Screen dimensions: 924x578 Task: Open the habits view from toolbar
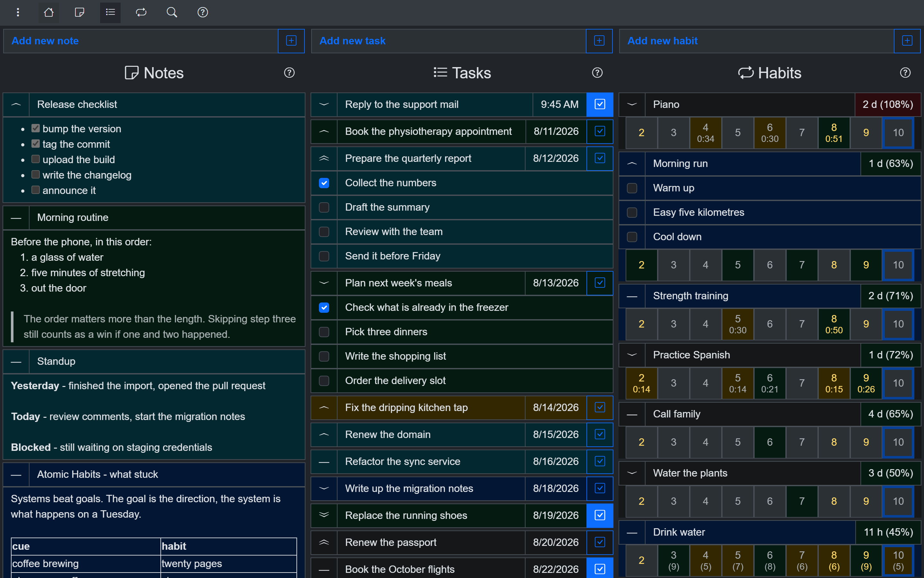pos(141,13)
